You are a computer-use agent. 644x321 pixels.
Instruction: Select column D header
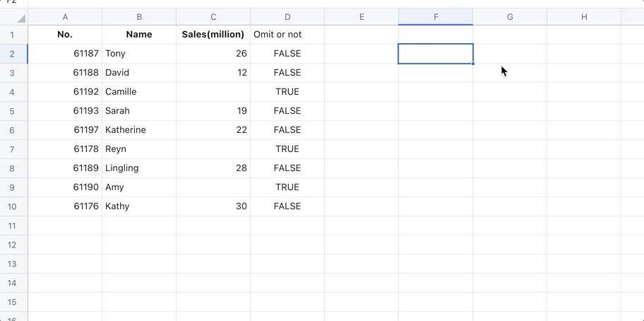point(287,17)
